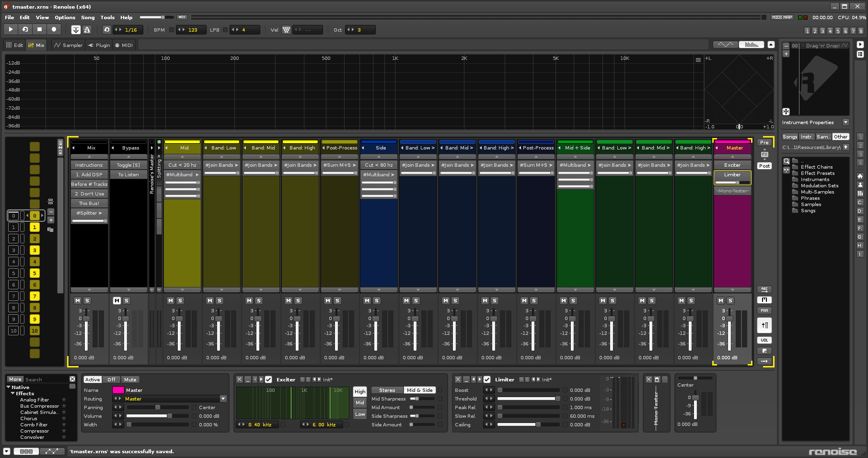Mute the Bypass track
The height and width of the screenshot is (458, 868).
click(x=117, y=300)
